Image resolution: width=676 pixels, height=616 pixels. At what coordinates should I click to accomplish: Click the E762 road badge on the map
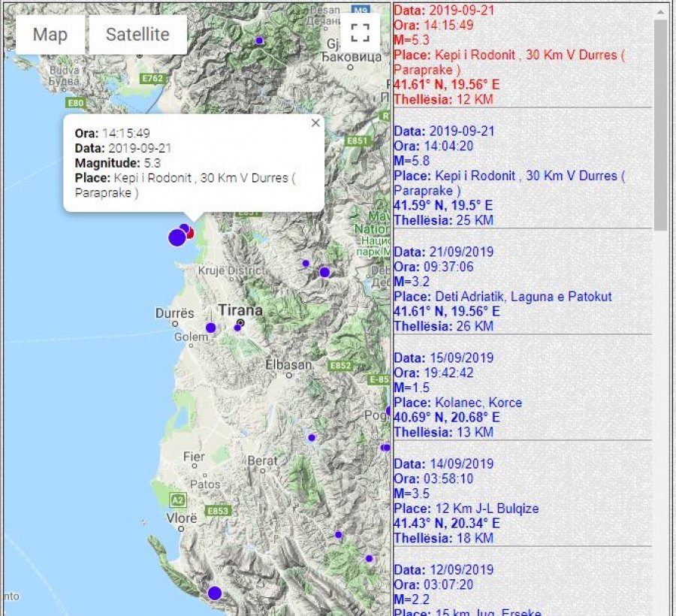pyautogui.click(x=153, y=78)
